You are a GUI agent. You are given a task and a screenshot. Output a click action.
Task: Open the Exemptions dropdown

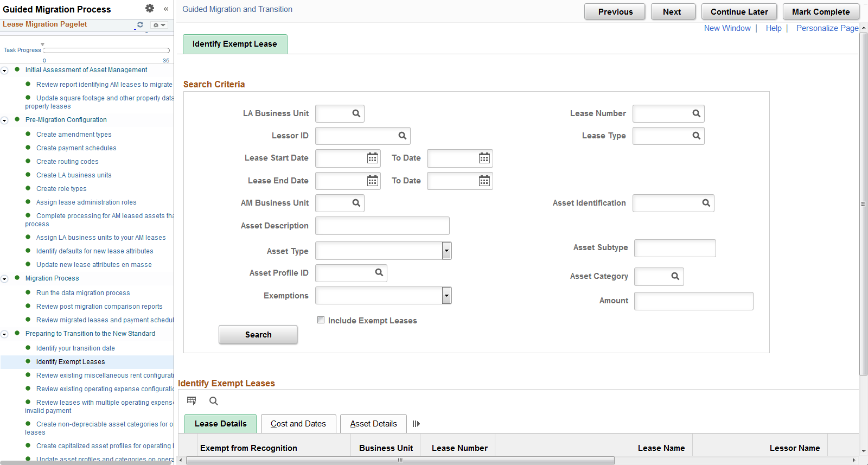pos(446,296)
